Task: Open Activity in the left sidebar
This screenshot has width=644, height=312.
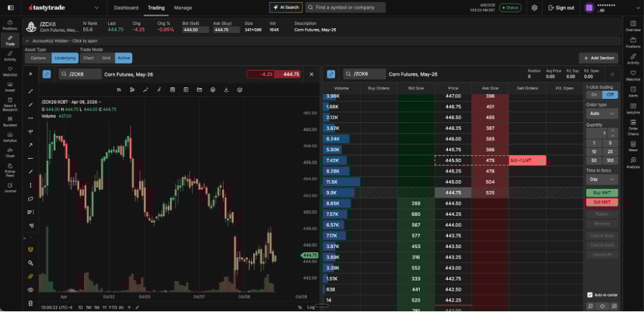Action: [x=10, y=56]
